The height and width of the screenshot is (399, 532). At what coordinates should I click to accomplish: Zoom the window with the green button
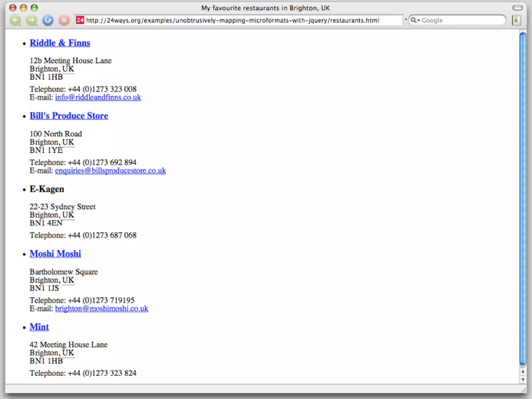pyautogui.click(x=34, y=8)
